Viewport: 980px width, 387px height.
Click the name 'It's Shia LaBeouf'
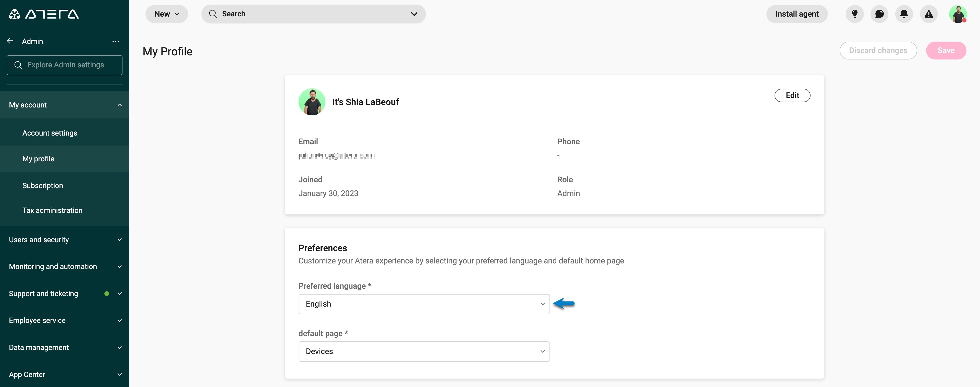(x=365, y=102)
